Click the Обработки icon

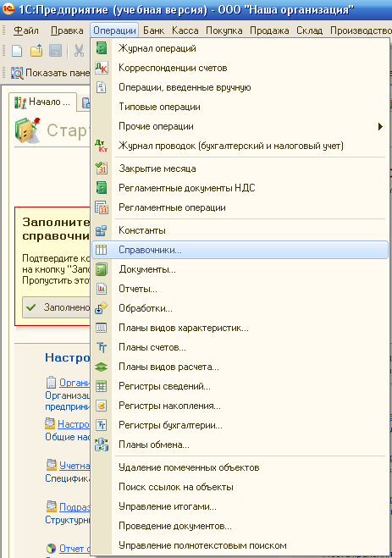(x=102, y=308)
